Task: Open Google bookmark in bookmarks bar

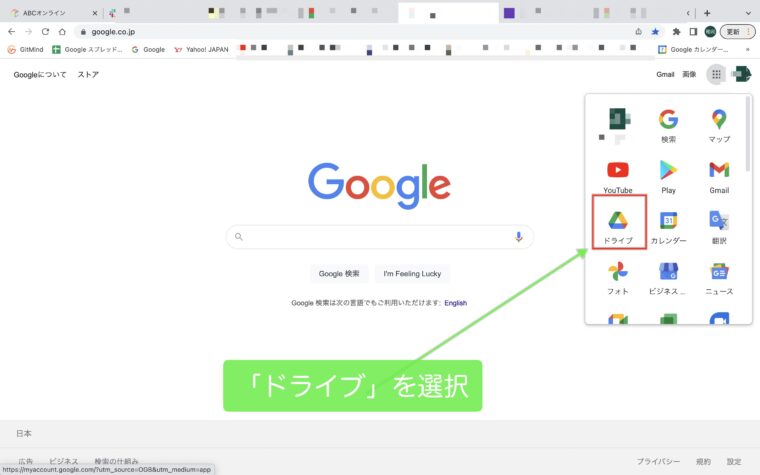Action: coord(148,49)
